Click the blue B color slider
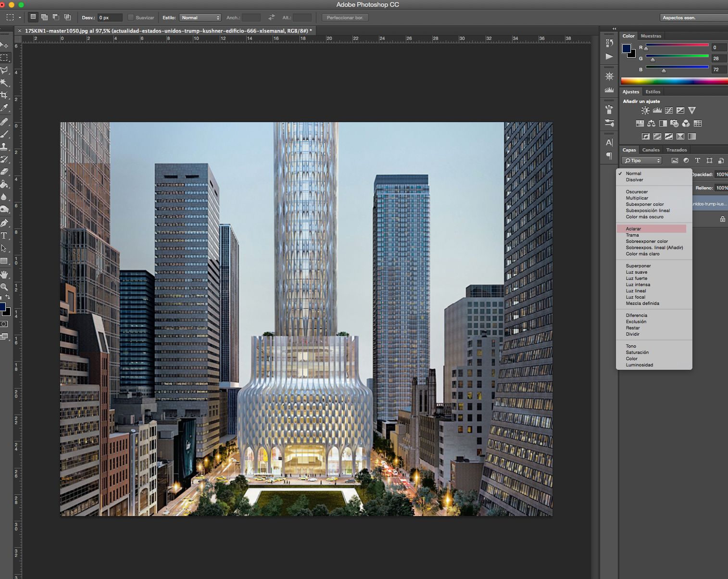The width and height of the screenshot is (728, 579). tap(677, 68)
